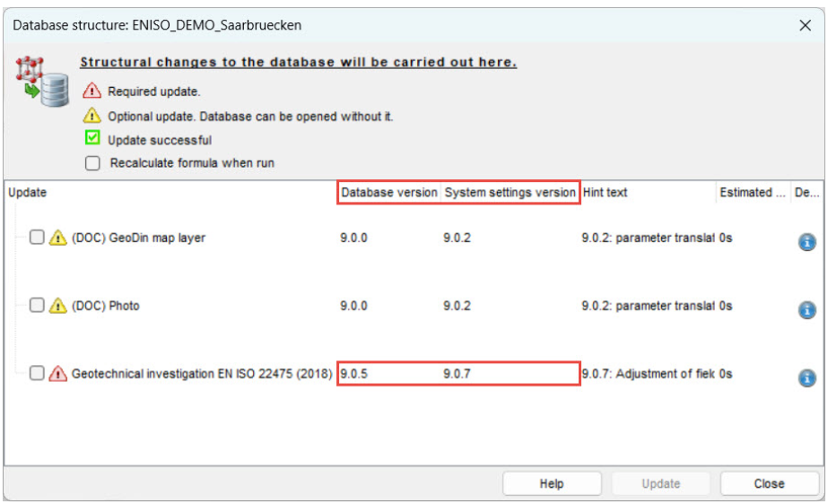This screenshot has width=828, height=504.
Task: Click the Estimated column header
Action: click(750, 193)
